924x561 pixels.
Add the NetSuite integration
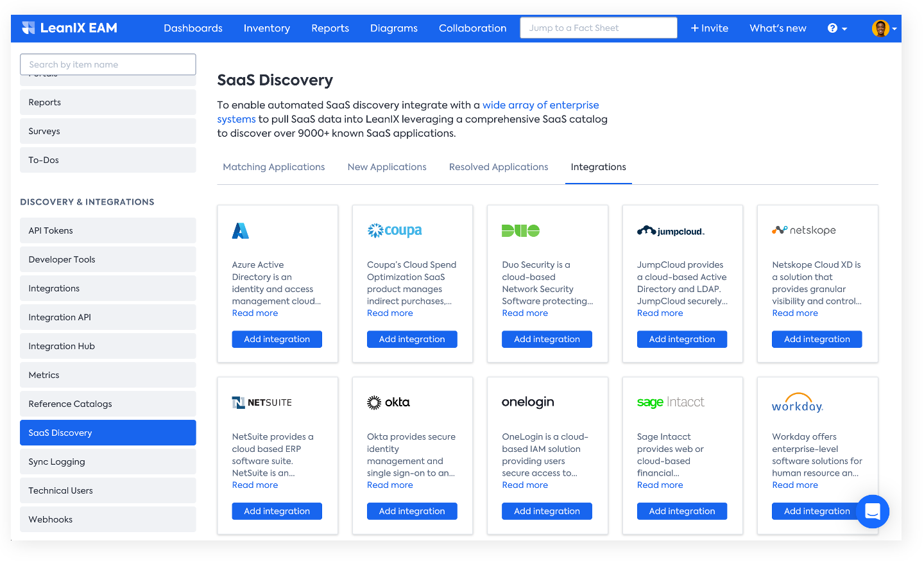coord(277,512)
